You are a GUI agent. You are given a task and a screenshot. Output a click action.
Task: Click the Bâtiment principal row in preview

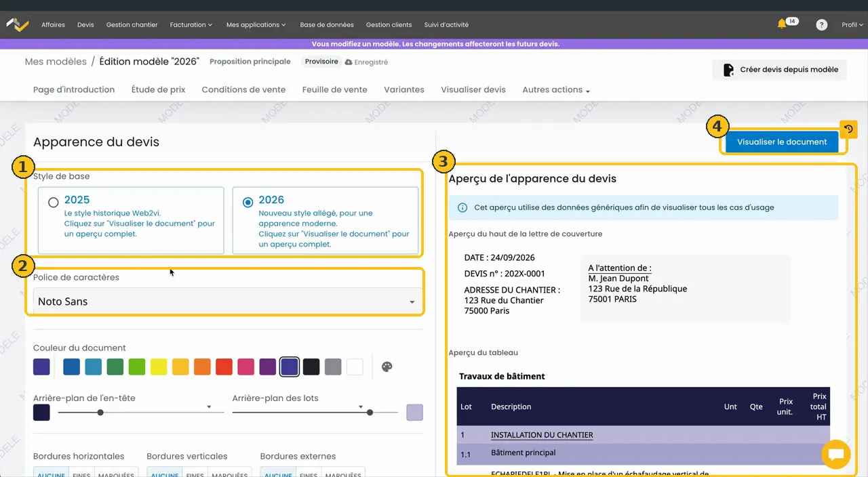[x=643, y=453]
